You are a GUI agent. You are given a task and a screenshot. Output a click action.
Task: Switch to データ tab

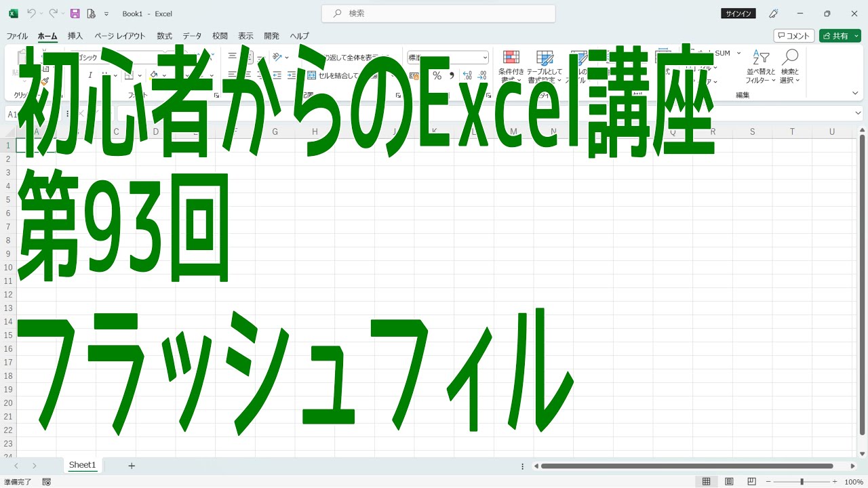192,36
